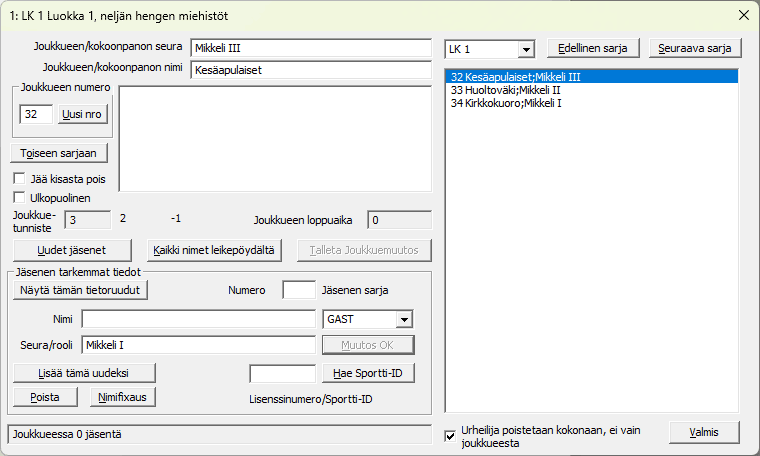Click Näytä tämän tietoruudut button

pos(81,290)
